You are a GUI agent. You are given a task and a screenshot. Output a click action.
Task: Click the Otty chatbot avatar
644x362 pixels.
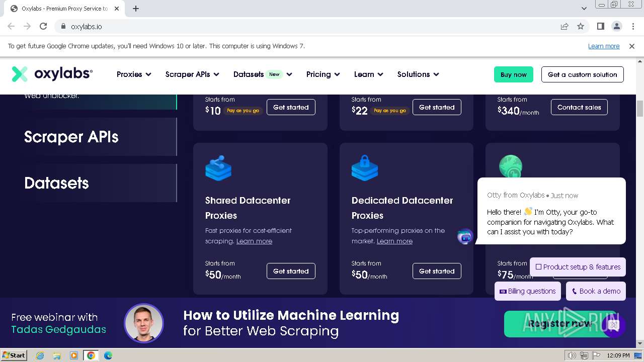[465, 236]
